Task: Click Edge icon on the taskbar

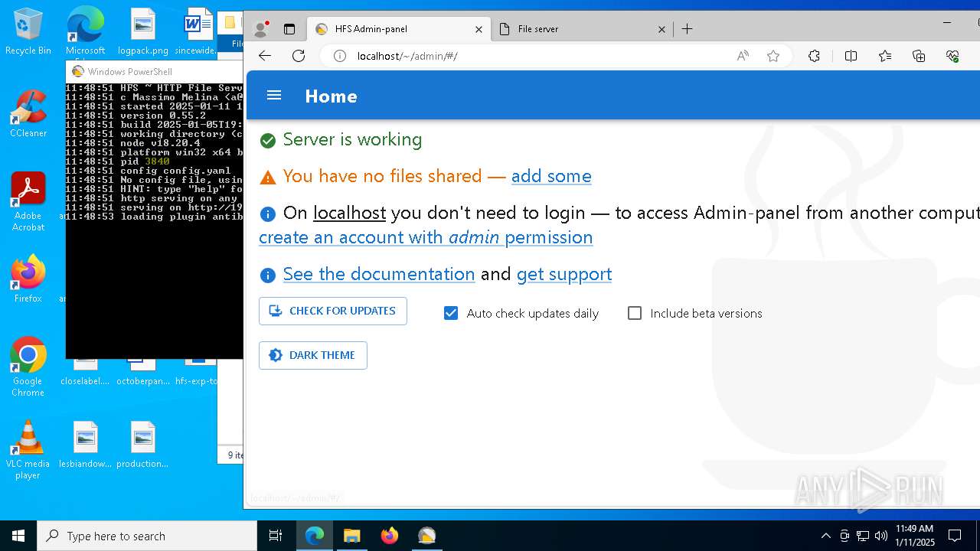Action: pos(315,536)
